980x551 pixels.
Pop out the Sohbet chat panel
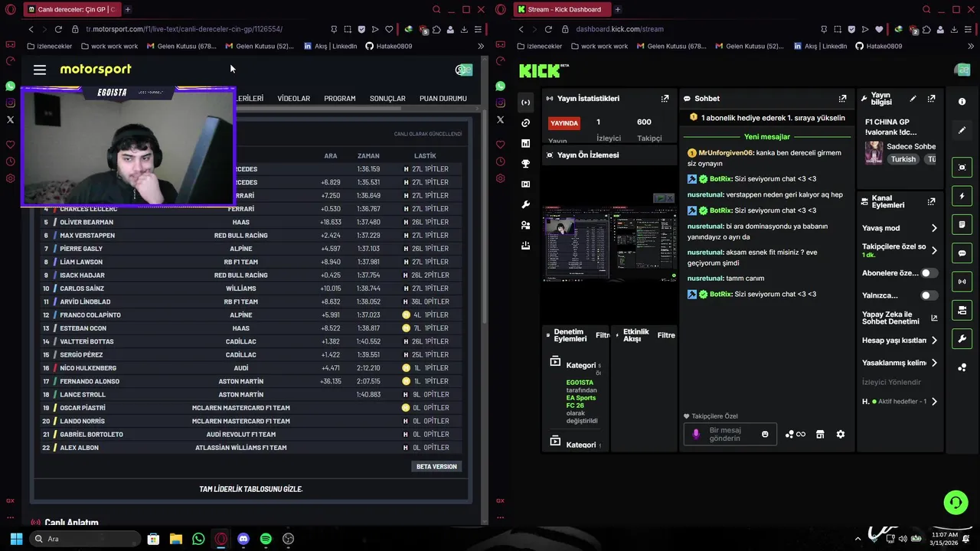coord(842,99)
